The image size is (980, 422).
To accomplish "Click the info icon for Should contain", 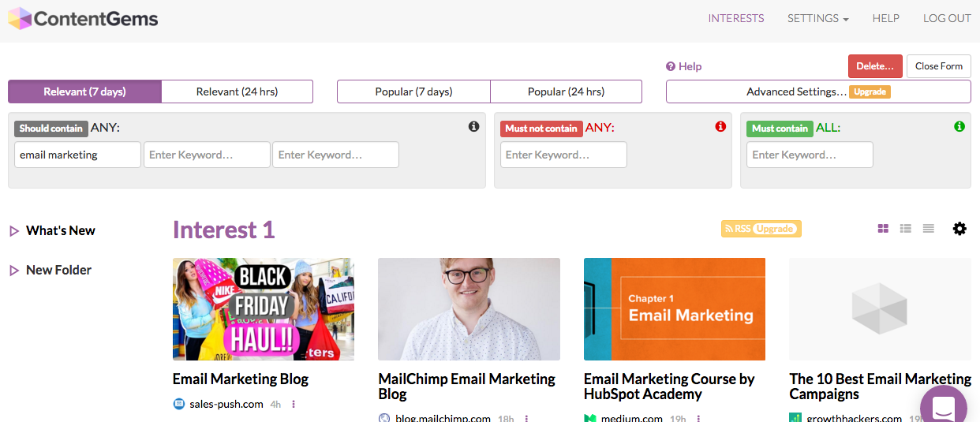I will tap(474, 126).
